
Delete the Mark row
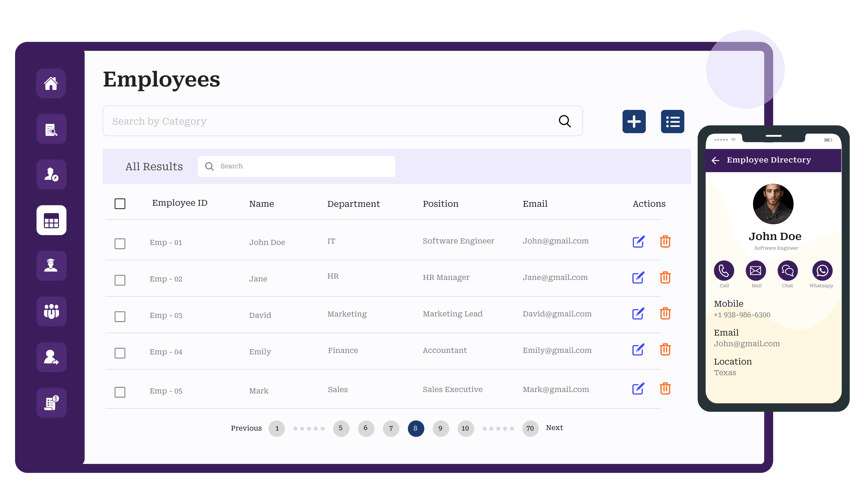(665, 388)
